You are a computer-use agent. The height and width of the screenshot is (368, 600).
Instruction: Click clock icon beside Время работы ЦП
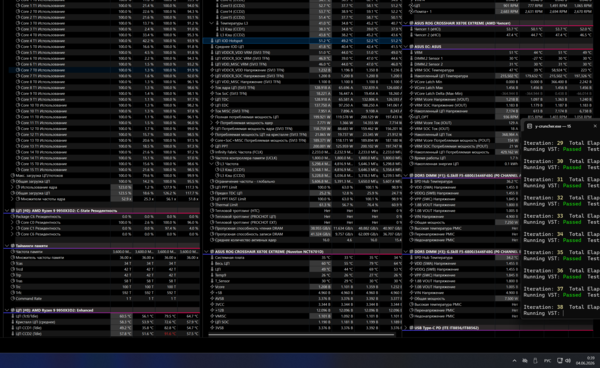click(x=412, y=158)
